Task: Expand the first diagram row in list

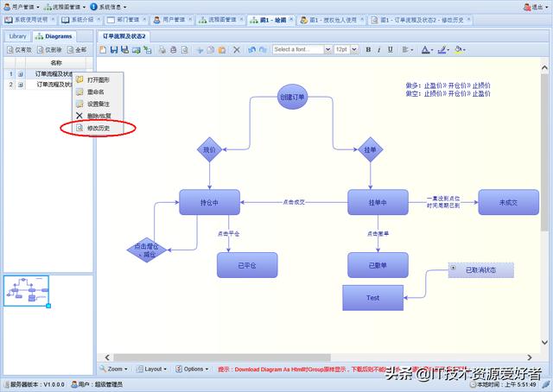Action: pyautogui.click(x=20, y=74)
